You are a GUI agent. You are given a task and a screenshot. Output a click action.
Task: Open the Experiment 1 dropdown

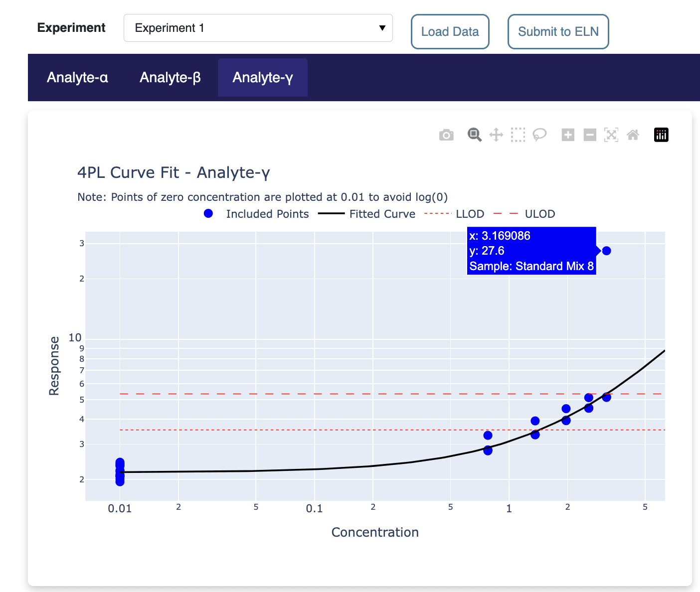pyautogui.click(x=258, y=28)
